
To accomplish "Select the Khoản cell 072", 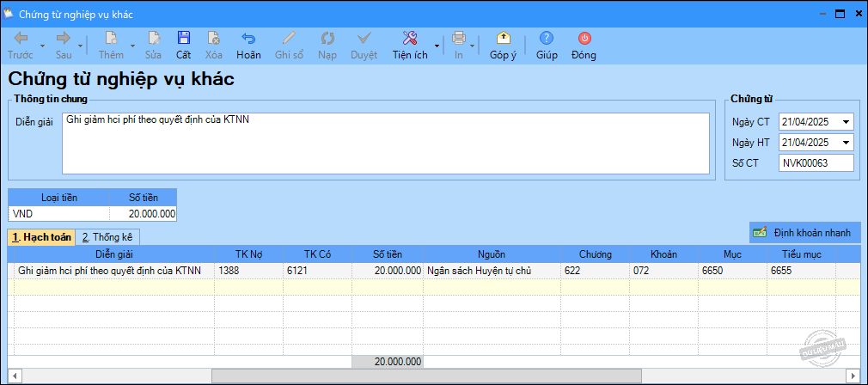I will pos(663,271).
